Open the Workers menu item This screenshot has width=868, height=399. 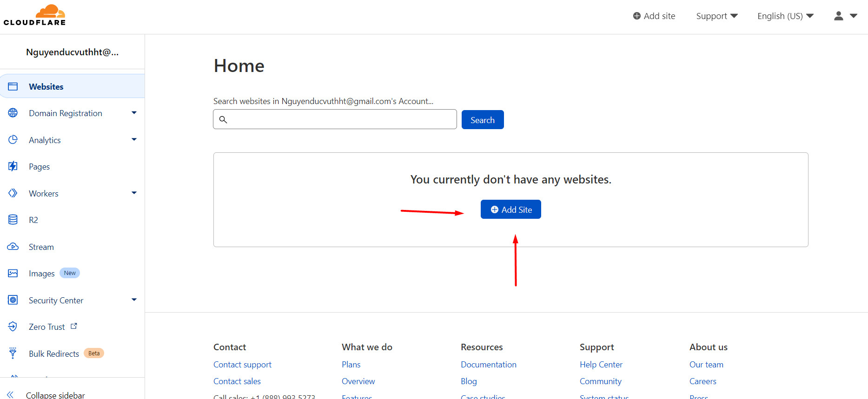44,194
